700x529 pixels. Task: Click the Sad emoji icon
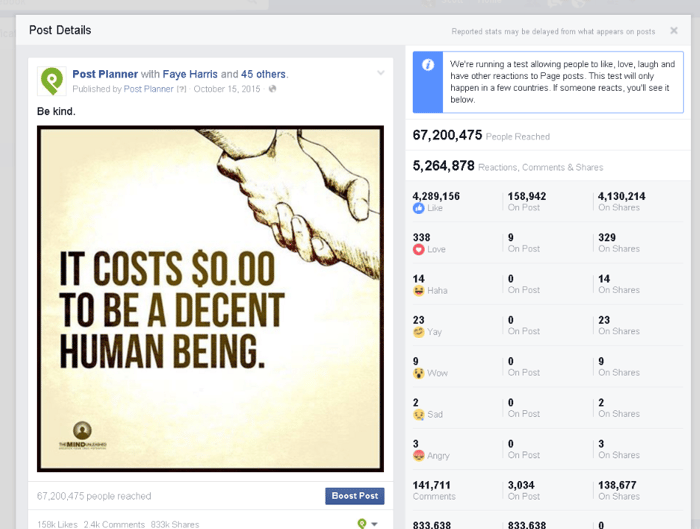[418, 414]
